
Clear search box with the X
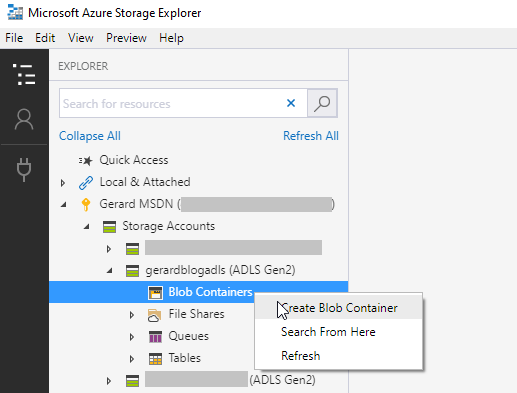291,103
